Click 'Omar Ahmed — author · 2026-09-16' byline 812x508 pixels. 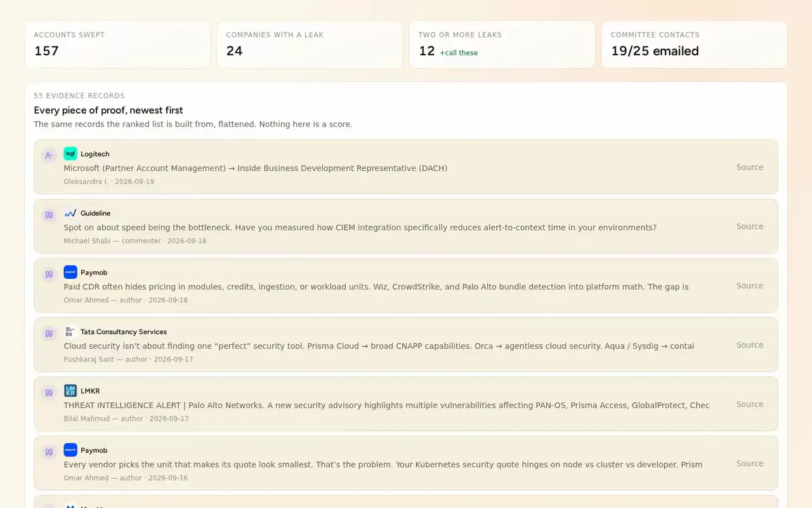[126, 478]
